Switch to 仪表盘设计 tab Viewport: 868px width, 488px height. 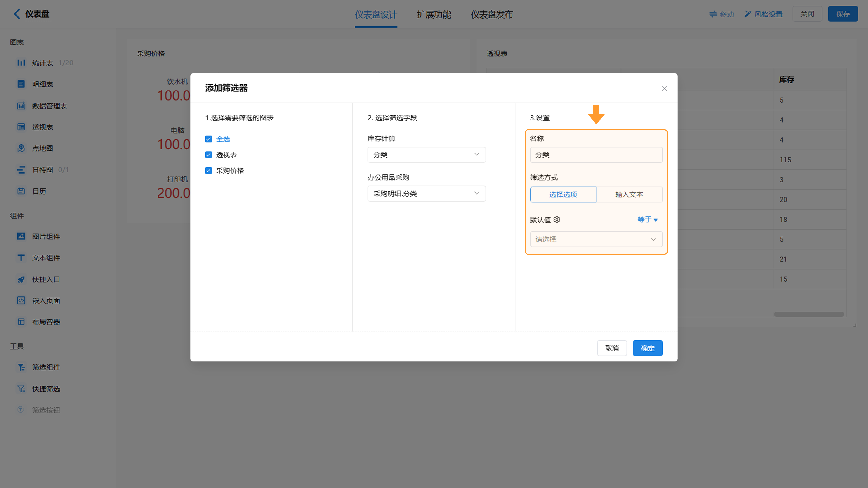point(376,14)
